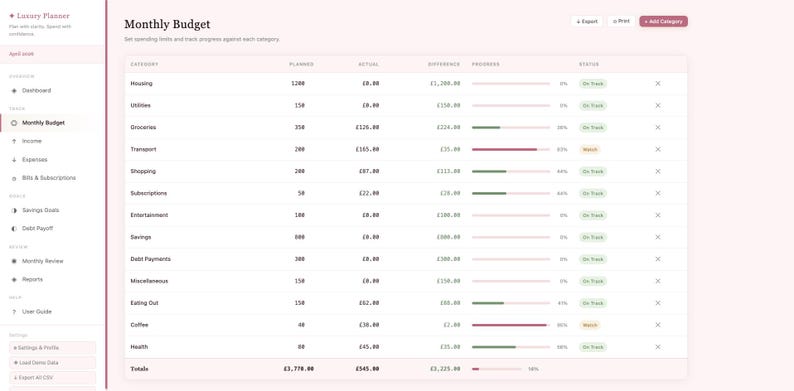The height and width of the screenshot is (391, 794).
Task: Remove the Utilities row with X
Action: pyautogui.click(x=658, y=105)
